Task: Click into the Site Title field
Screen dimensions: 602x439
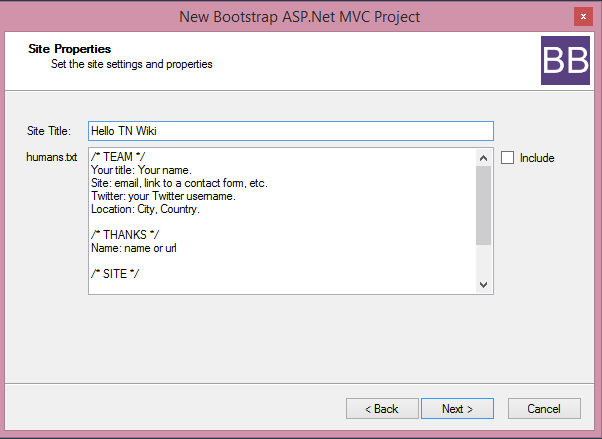Action: point(291,131)
